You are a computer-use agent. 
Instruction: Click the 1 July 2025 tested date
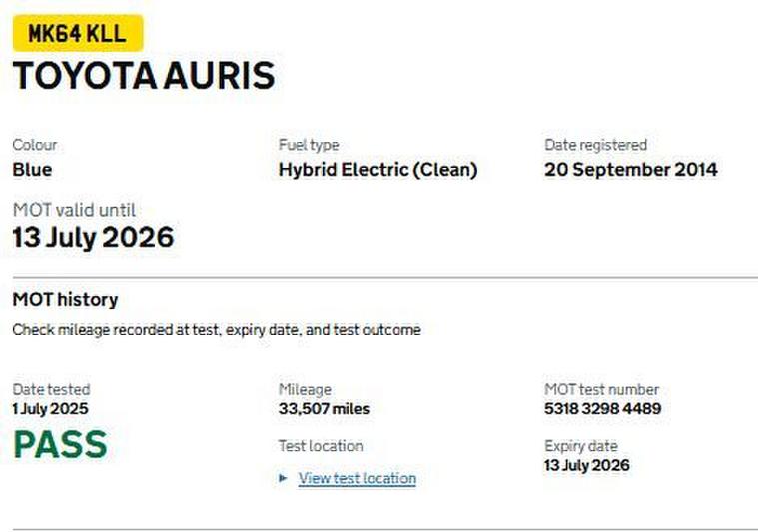[51, 409]
